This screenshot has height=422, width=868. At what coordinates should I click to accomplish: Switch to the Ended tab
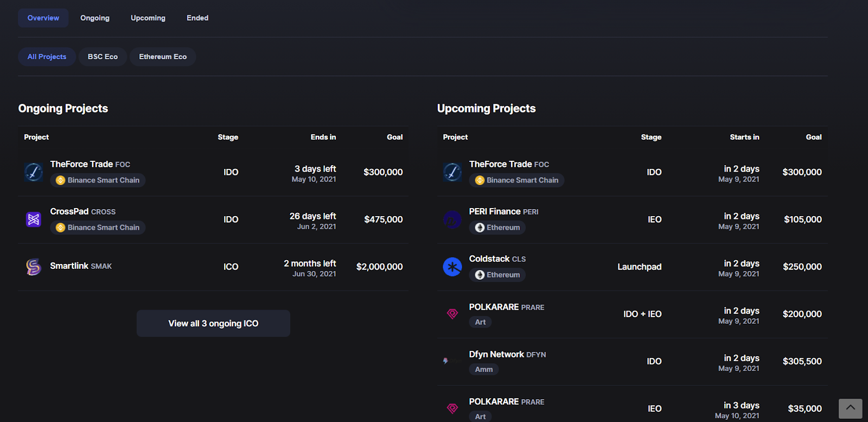click(x=197, y=18)
